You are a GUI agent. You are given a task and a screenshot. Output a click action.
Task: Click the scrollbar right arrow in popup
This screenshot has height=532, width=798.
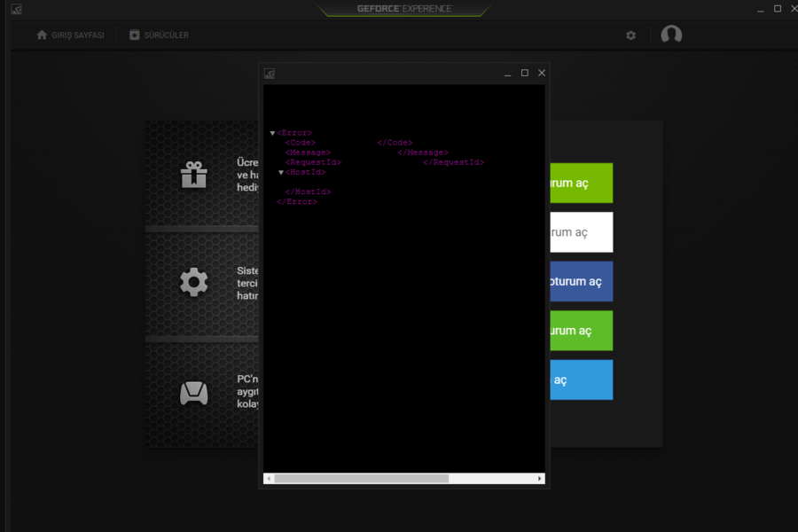click(539, 479)
